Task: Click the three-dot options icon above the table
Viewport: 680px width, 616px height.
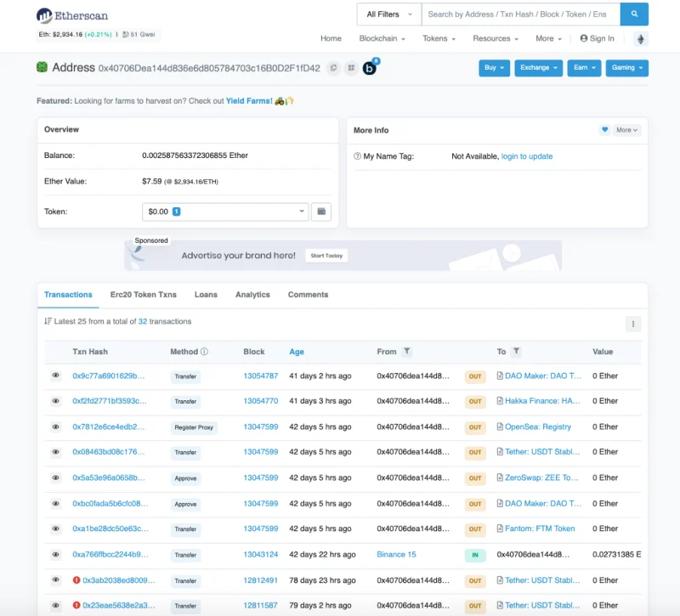Action: [x=633, y=324]
